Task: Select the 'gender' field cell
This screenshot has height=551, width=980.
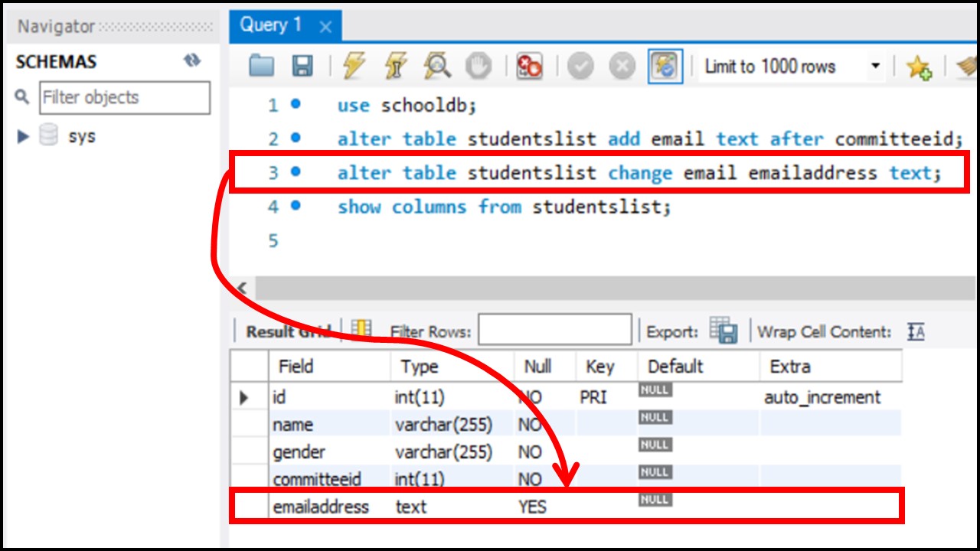Action: [329, 452]
